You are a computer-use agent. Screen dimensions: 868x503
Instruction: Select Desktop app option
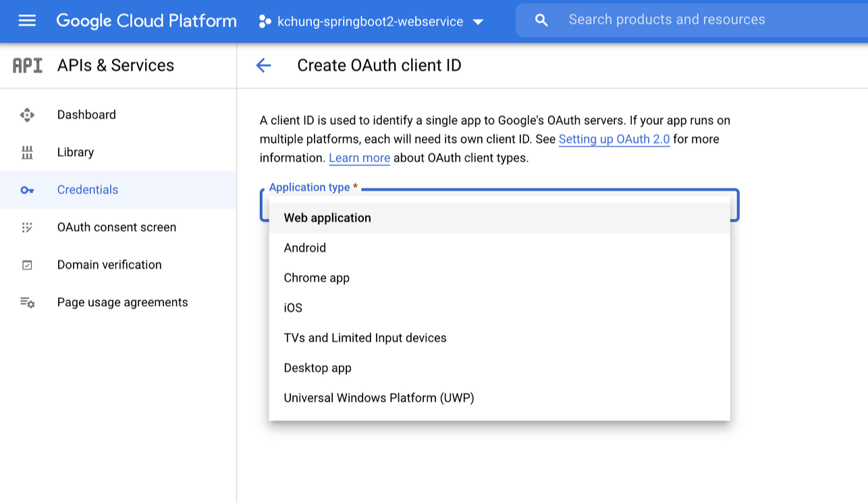pyautogui.click(x=318, y=368)
